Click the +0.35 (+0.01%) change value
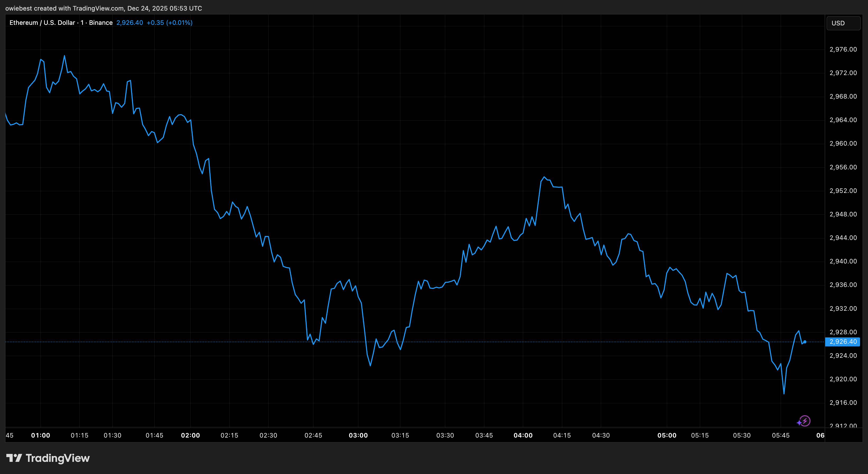Viewport: 868px width, 474px height. point(170,22)
